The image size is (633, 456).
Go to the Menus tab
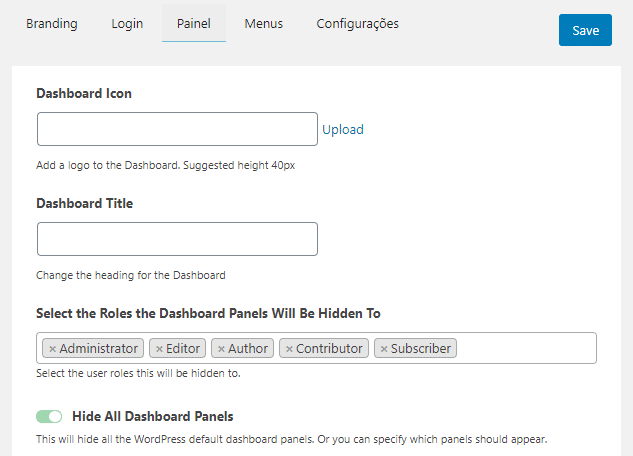263,23
